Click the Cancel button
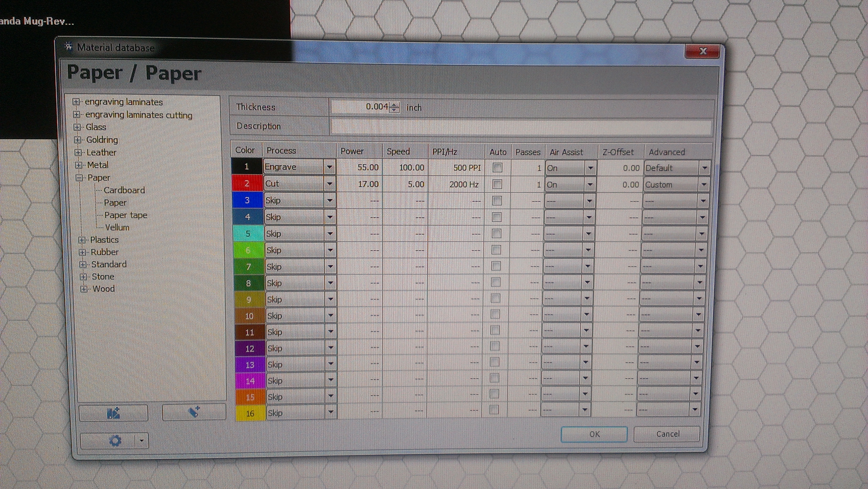This screenshot has width=868, height=489. coord(667,434)
